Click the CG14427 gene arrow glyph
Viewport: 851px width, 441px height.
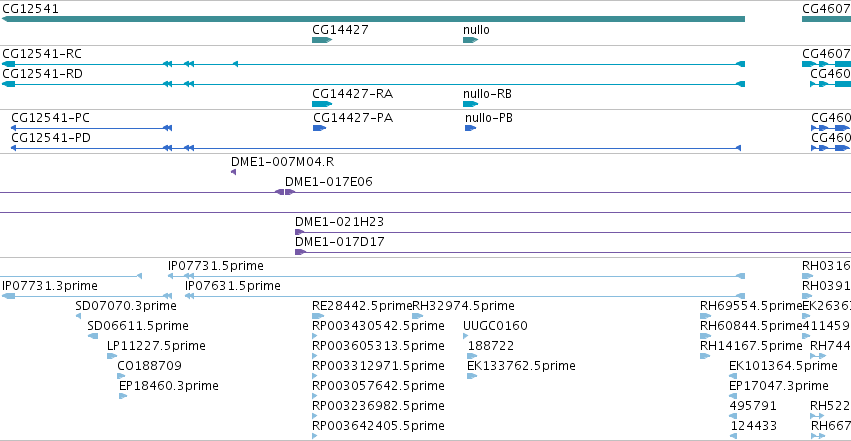click(322, 40)
